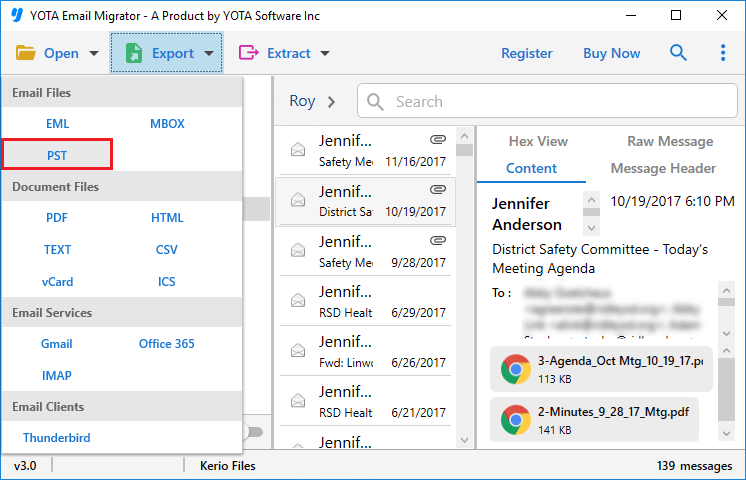746x480 pixels.
Task: Click envelope icon of 6/21/2017 RSD Healt message
Action: (298, 401)
